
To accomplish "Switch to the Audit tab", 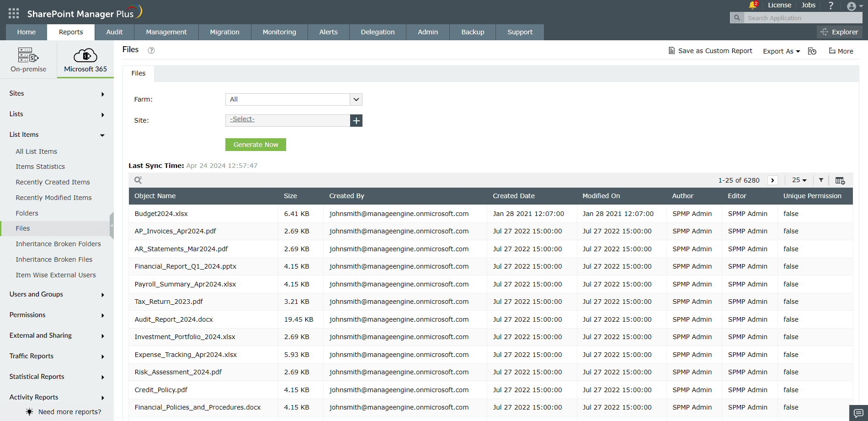I will [x=114, y=32].
